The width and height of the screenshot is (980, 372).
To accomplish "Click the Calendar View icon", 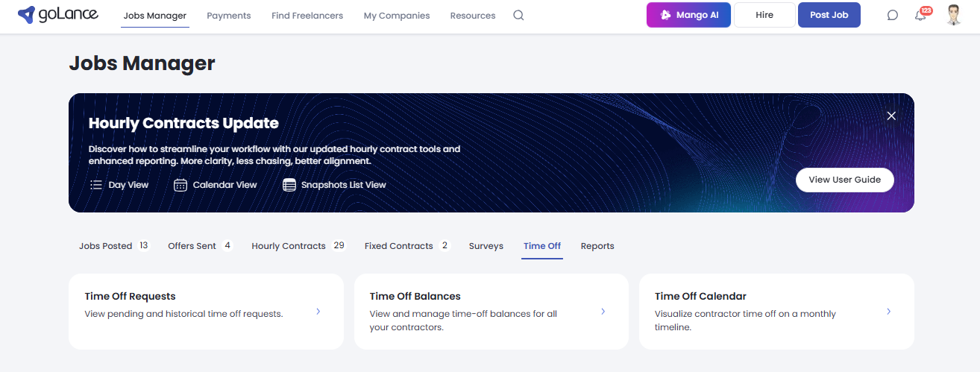I will (180, 185).
